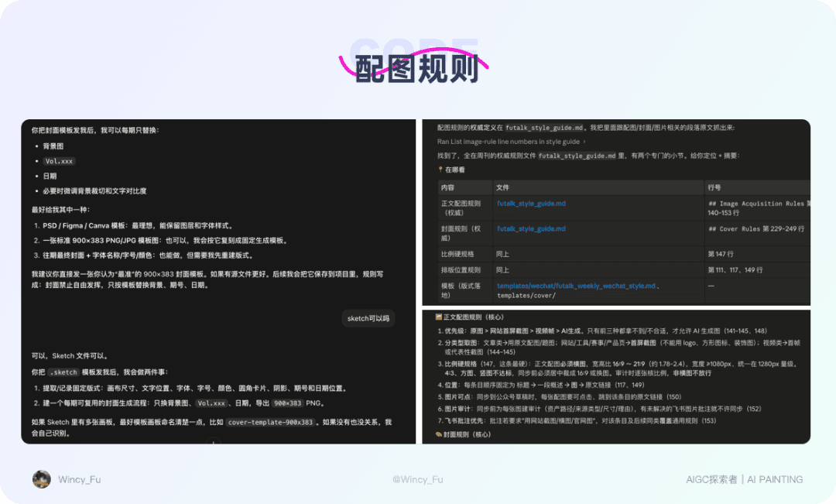The image size is (836, 504).
Task: Open futalk_style_guide.md link in 正文配图规则 row
Action: pyautogui.click(x=531, y=203)
